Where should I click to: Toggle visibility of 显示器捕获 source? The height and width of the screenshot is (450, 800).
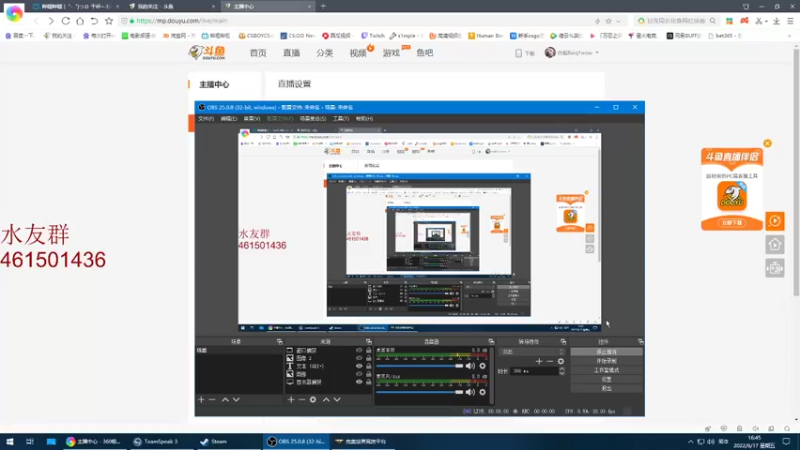(359, 382)
